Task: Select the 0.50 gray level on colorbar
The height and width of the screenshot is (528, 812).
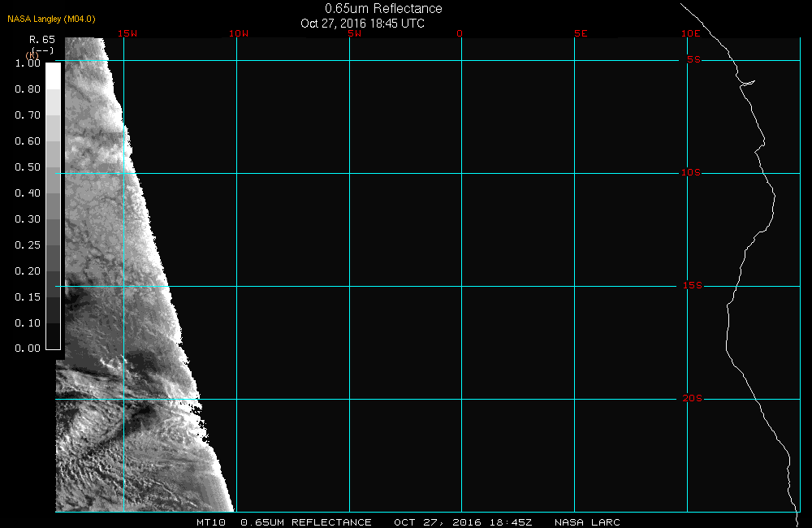Action: (53, 167)
